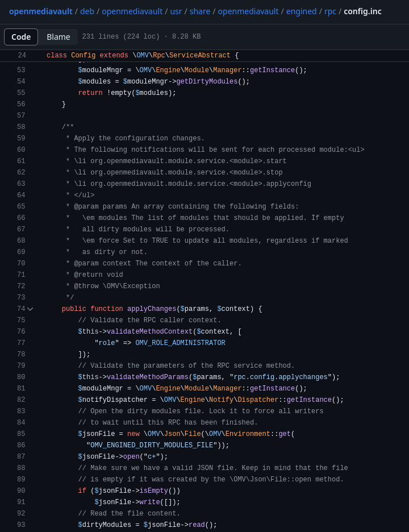409x532 pixels.
Task: Select line number 80
Action: [x=21, y=377]
